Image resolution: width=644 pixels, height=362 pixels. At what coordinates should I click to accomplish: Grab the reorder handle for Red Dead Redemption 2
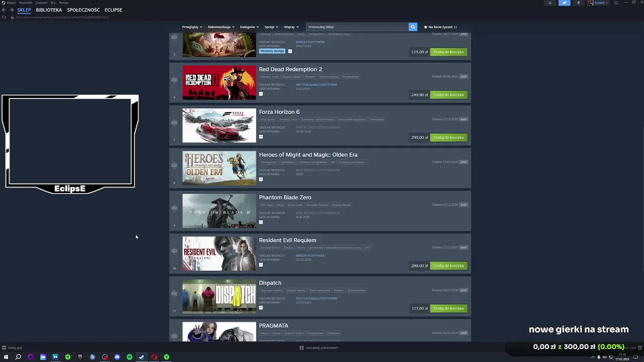click(x=174, y=80)
